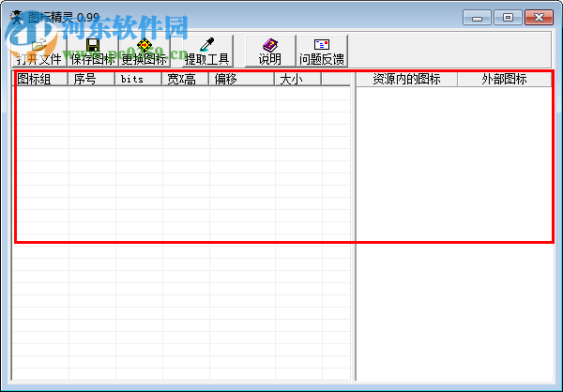
Task: Select the 提取工具 eyedropper tool
Action: click(x=206, y=51)
